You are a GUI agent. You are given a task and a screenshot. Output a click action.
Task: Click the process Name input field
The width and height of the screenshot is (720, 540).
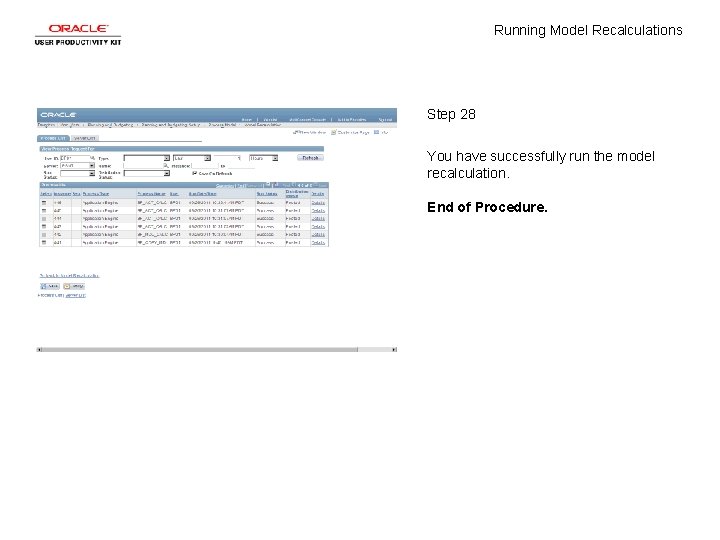[143, 165]
